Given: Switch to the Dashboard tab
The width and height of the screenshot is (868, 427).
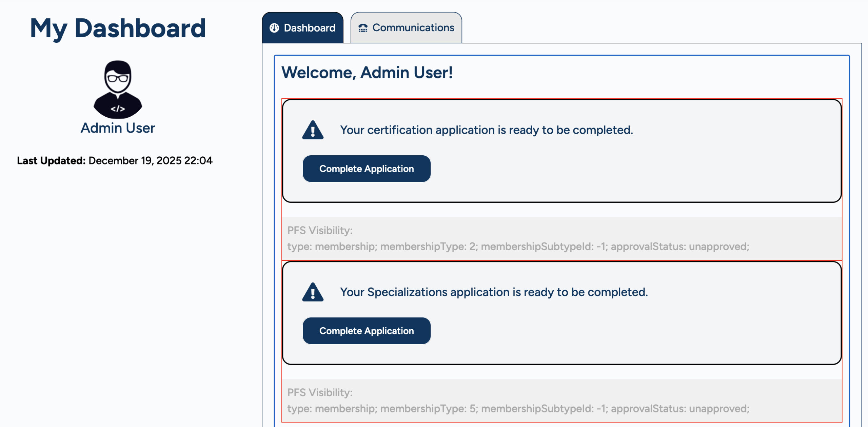Looking at the screenshot, I should [x=309, y=28].
